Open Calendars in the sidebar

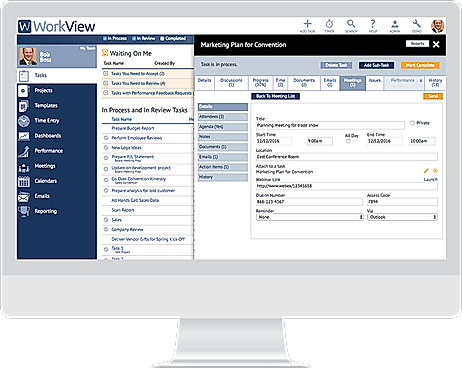pos(57,181)
